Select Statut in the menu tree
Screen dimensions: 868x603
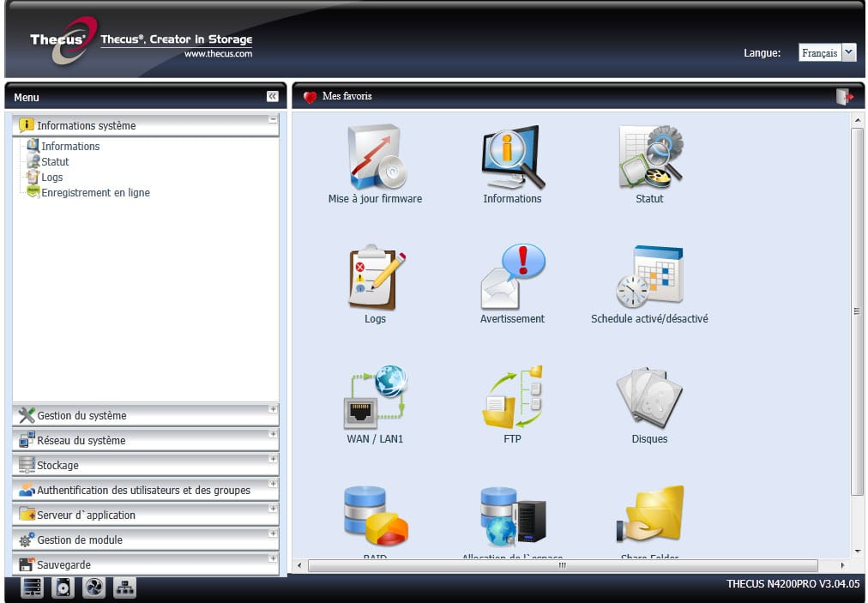(55, 161)
